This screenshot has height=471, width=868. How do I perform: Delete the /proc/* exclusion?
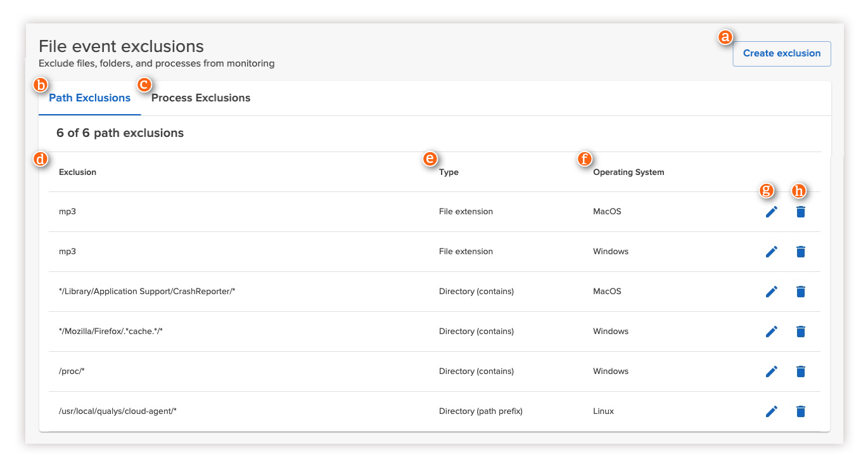(801, 371)
